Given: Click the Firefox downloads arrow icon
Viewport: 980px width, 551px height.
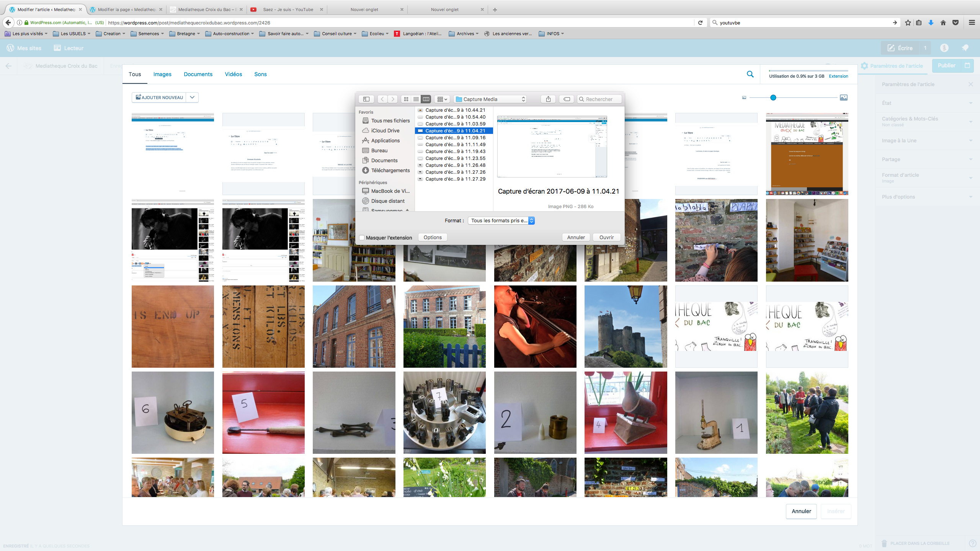Looking at the screenshot, I should tap(931, 23).
